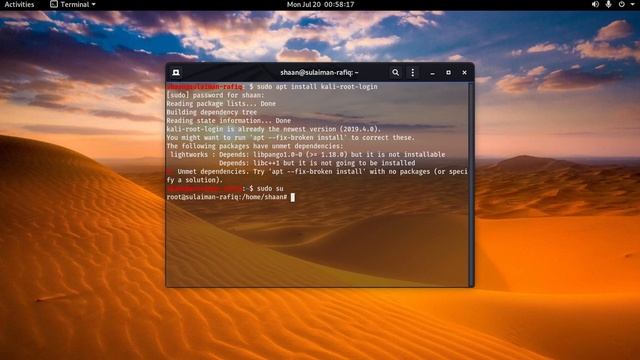
Task: Click the new tab icon in terminal header
Action: 176,73
